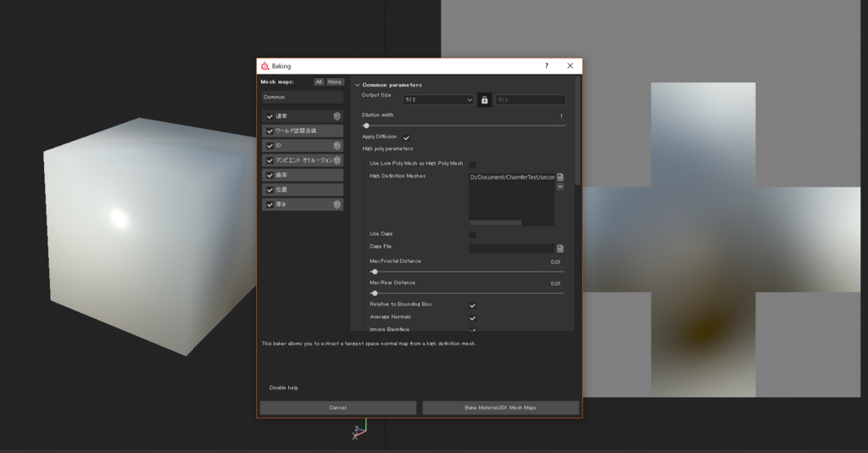Screen dimensions: 868x453
Task: Click the cube in the 3D viewport
Action: (149, 235)
